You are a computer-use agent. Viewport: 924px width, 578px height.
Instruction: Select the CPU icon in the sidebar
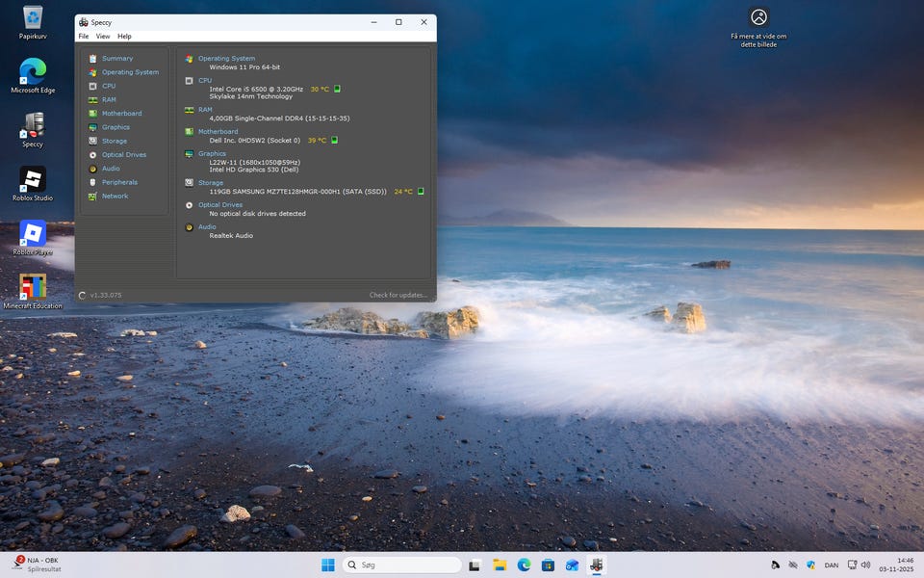(x=92, y=86)
